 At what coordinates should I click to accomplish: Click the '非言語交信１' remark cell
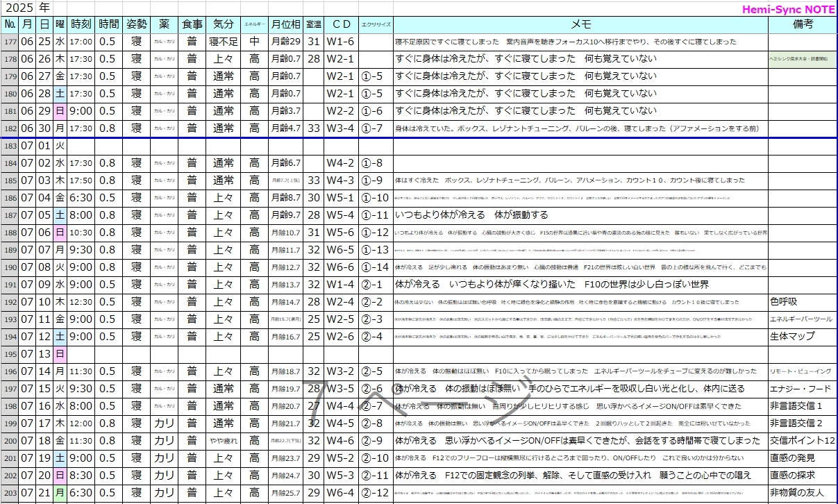click(802, 406)
